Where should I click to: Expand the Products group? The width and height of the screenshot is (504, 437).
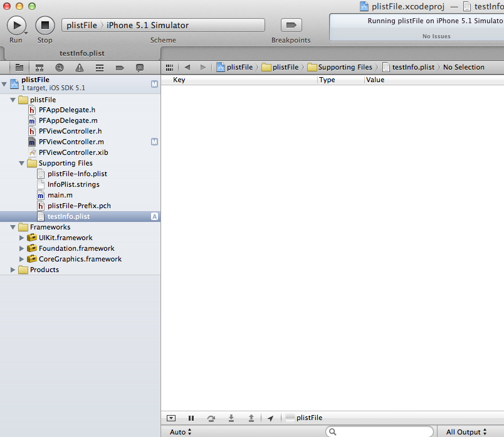[13, 270]
